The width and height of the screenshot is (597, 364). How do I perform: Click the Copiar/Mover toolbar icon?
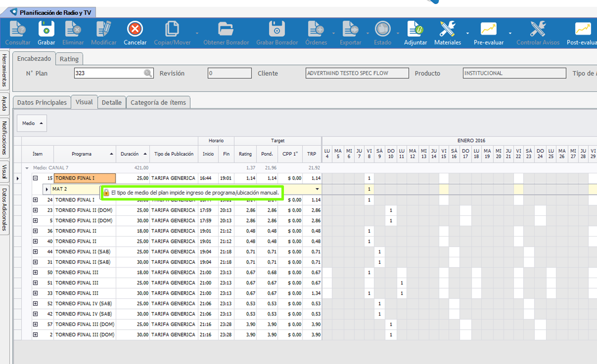click(x=172, y=29)
